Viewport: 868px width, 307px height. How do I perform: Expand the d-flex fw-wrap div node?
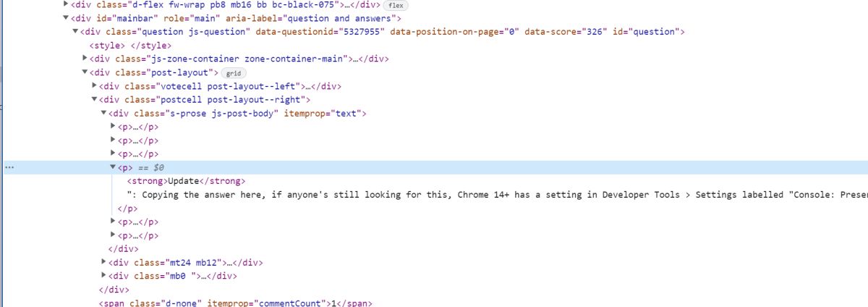point(66,4)
